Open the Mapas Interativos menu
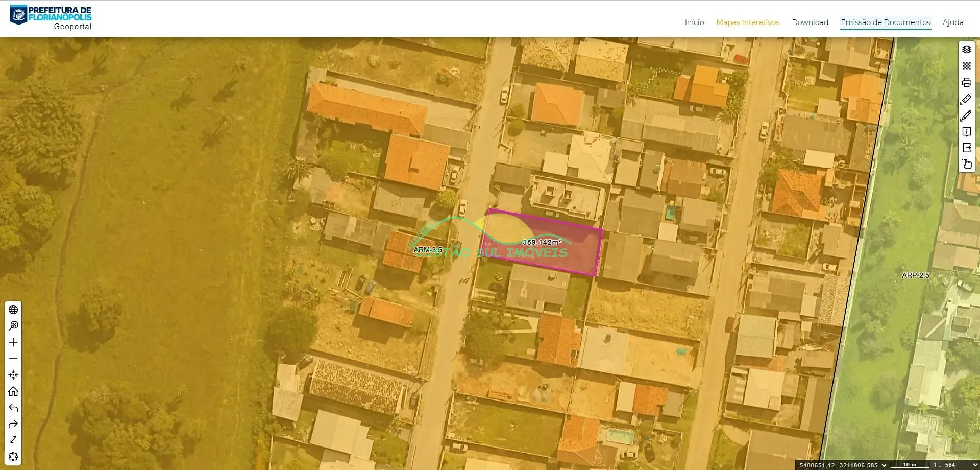 click(748, 22)
